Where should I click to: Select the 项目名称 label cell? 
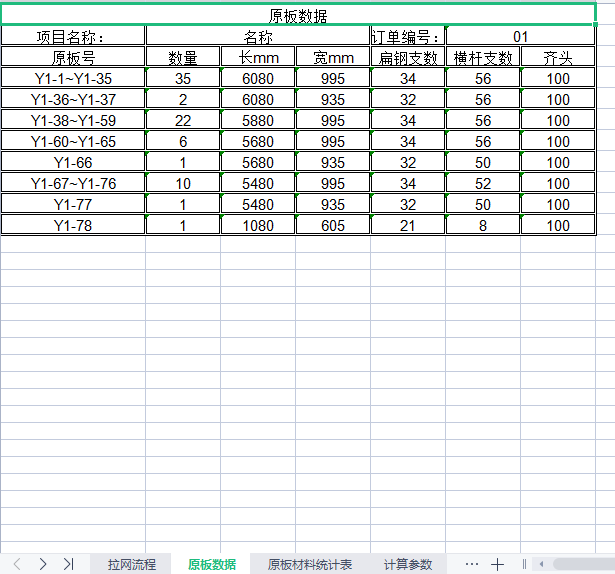click(73, 36)
